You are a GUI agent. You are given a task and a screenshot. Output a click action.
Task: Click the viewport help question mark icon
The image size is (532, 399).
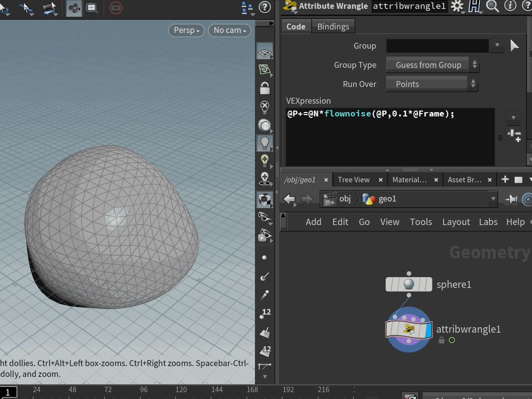coord(265,7)
